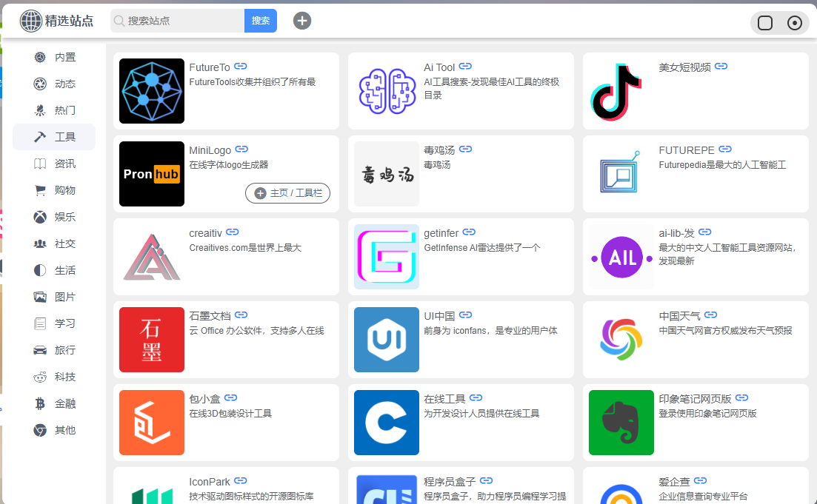Open the 内置 category in sidebar
The image size is (817, 504).
[54, 57]
